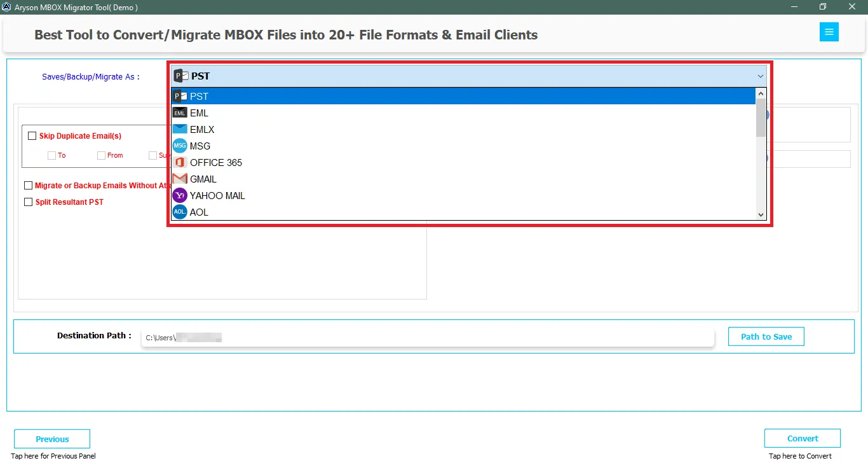The height and width of the screenshot is (463, 868).
Task: Click the AOL blue circle icon
Action: click(x=180, y=212)
